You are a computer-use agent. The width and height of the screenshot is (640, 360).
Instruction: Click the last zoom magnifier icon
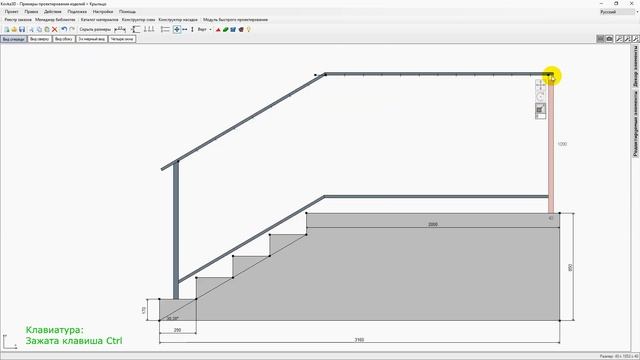click(x=635, y=39)
